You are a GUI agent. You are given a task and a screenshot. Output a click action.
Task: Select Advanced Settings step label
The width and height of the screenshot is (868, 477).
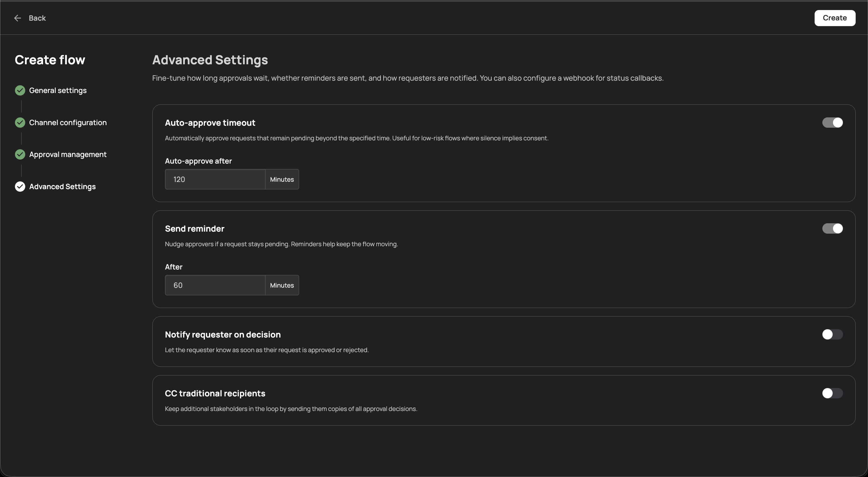[x=62, y=187]
